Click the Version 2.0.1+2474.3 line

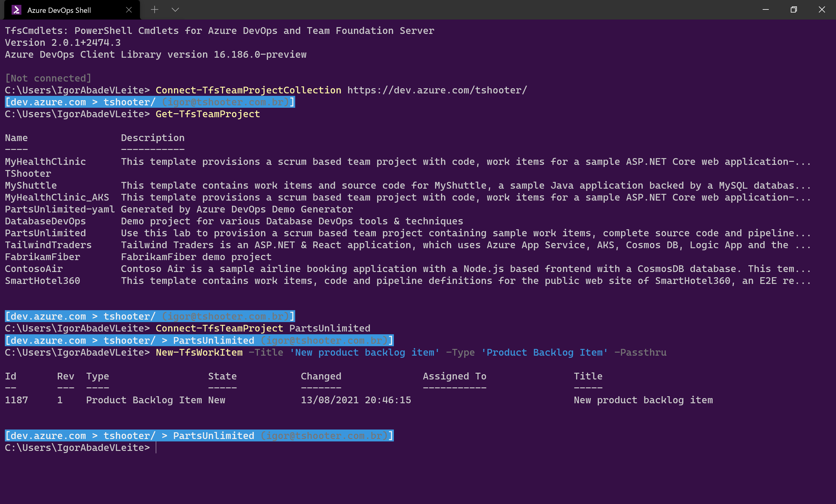pos(63,43)
